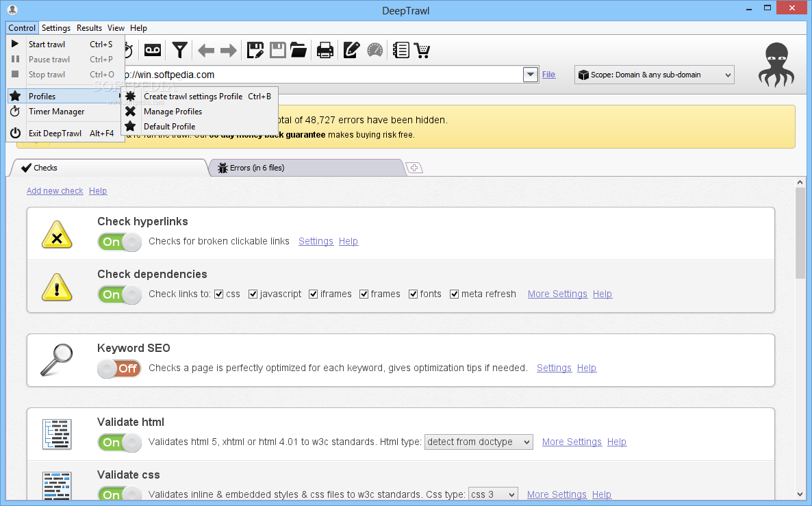Viewport: 812px width, 506px height.
Task: Uncheck the iframes checkbox
Action: click(314, 294)
